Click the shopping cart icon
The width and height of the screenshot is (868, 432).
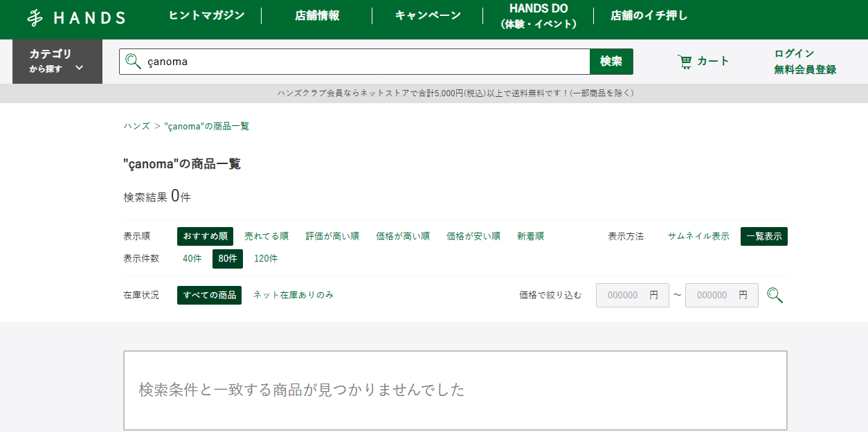685,62
